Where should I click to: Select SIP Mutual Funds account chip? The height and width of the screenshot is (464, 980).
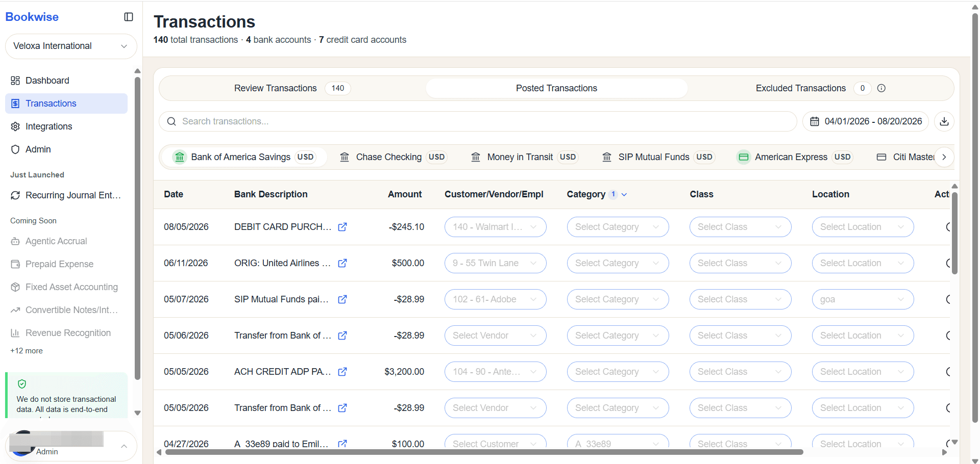pos(659,157)
